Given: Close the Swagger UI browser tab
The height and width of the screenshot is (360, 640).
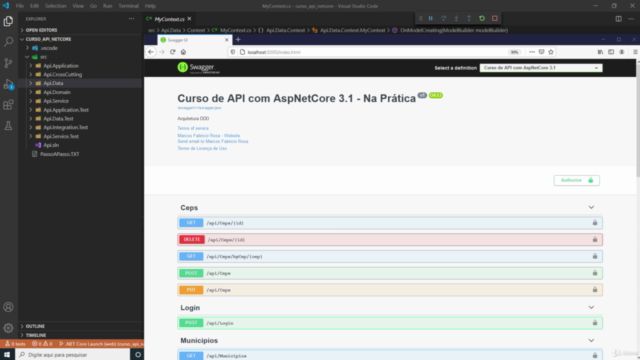Looking at the screenshot, I should (227, 40).
